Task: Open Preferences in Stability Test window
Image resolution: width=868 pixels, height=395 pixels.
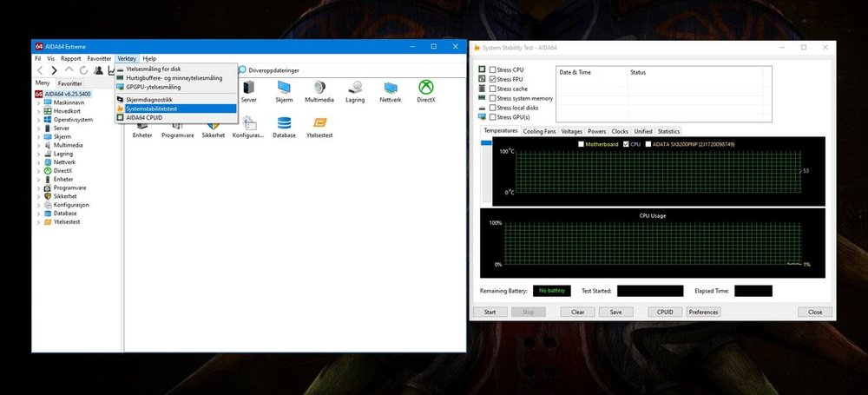Action: [x=703, y=312]
